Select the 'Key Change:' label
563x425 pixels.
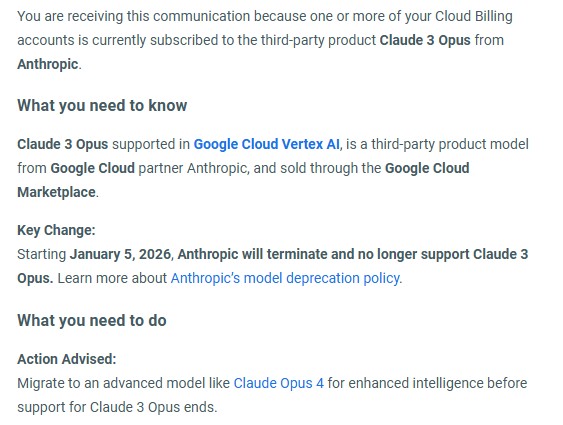point(56,230)
